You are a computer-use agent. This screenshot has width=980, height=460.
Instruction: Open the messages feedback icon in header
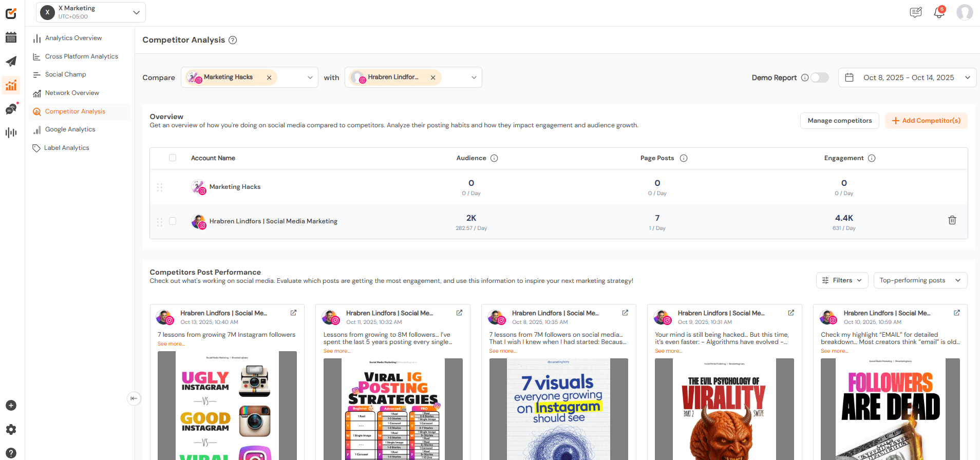[916, 12]
